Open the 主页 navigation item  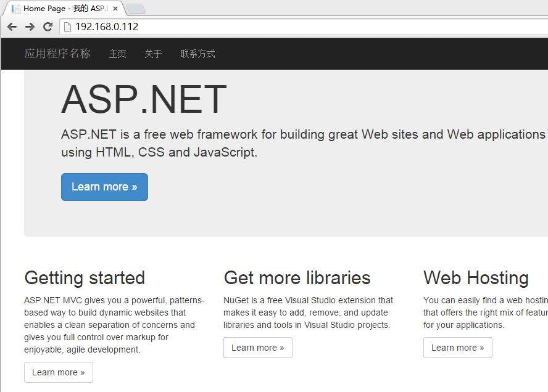pyautogui.click(x=118, y=54)
